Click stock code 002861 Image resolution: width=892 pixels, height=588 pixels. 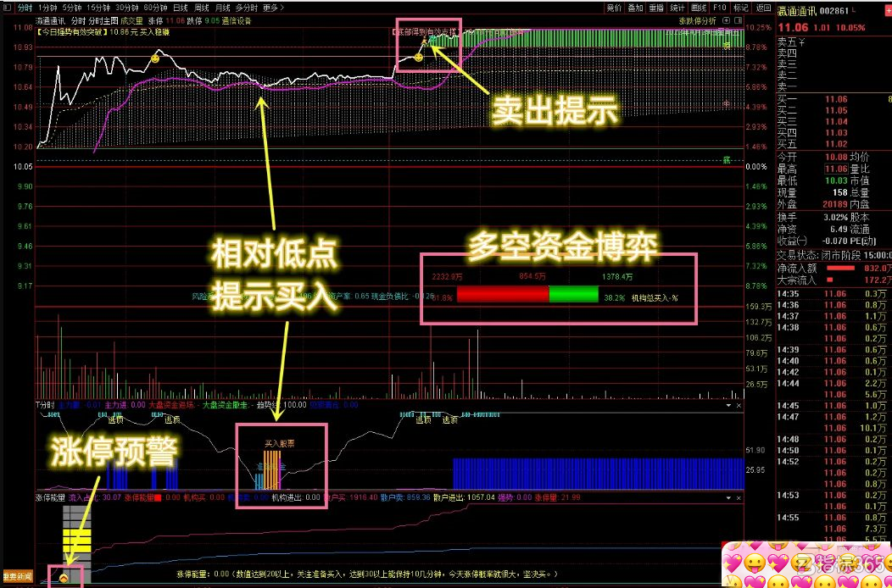836,11
